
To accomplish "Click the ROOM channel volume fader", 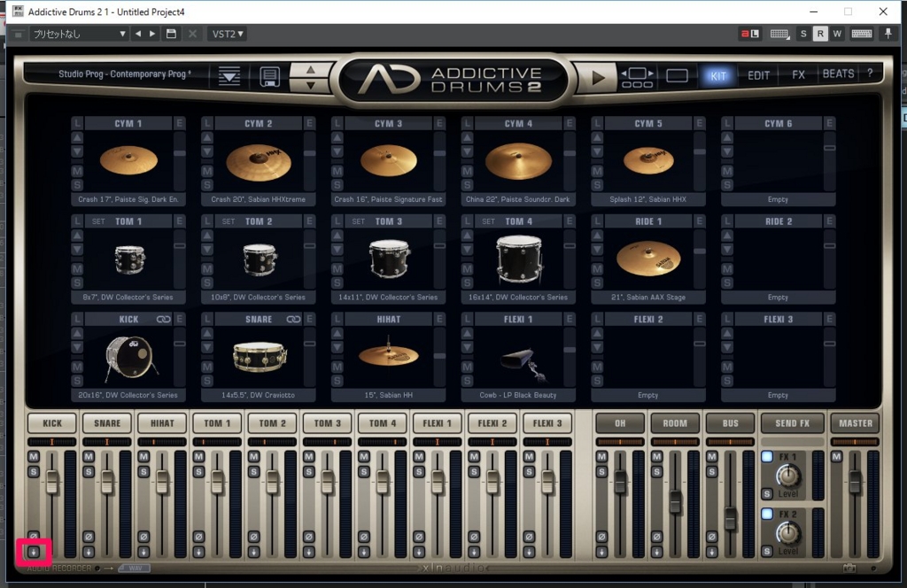I will point(675,501).
